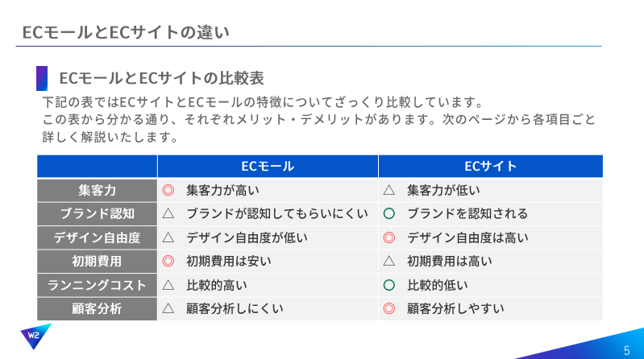Click the slide title ECモールとECサイトの違い

(126, 32)
